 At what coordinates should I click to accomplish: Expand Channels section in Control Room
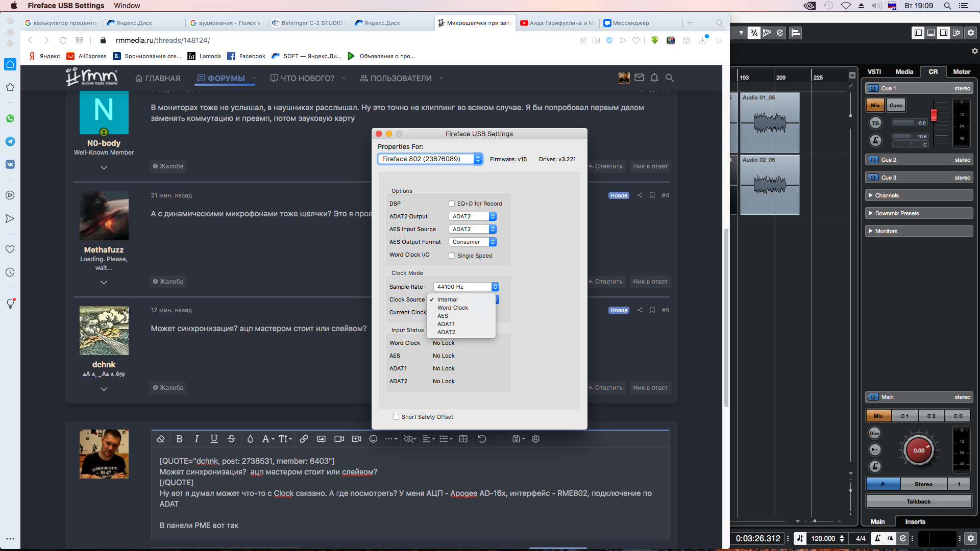919,195
